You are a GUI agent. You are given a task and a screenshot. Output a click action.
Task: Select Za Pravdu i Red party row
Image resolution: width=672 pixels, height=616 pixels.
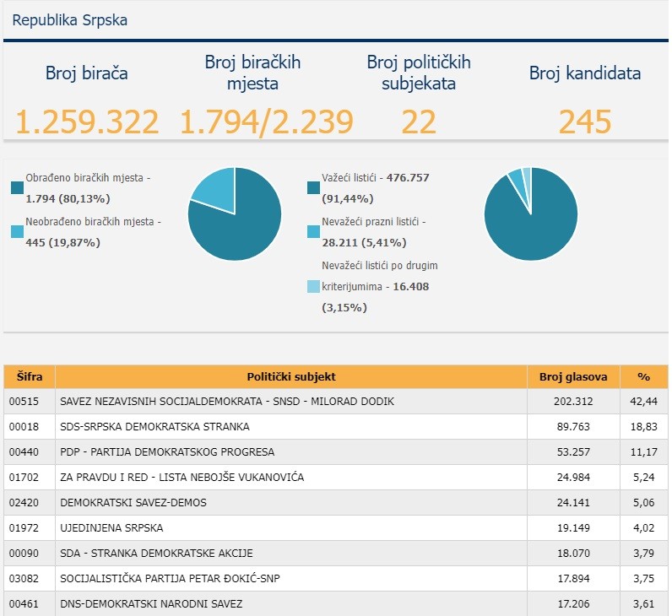[x=182, y=478]
